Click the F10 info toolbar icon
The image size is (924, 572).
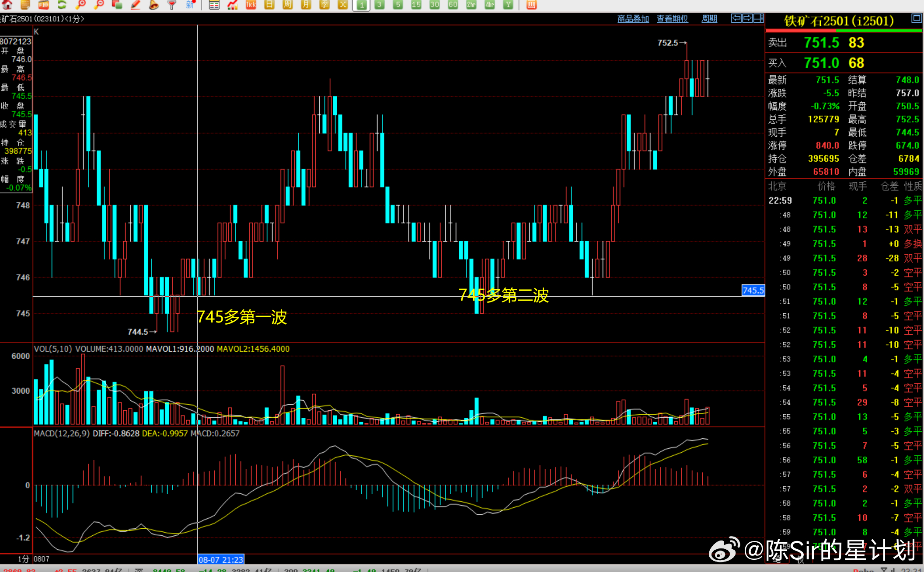[44, 4]
